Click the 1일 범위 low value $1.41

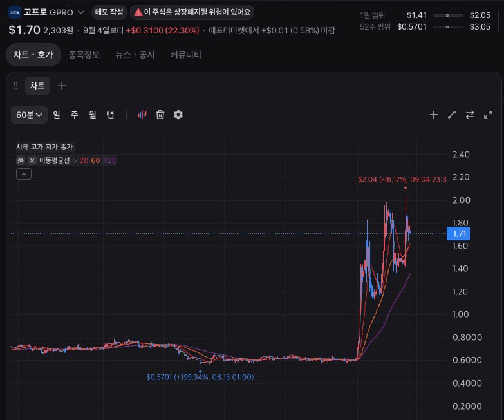pyautogui.click(x=416, y=15)
